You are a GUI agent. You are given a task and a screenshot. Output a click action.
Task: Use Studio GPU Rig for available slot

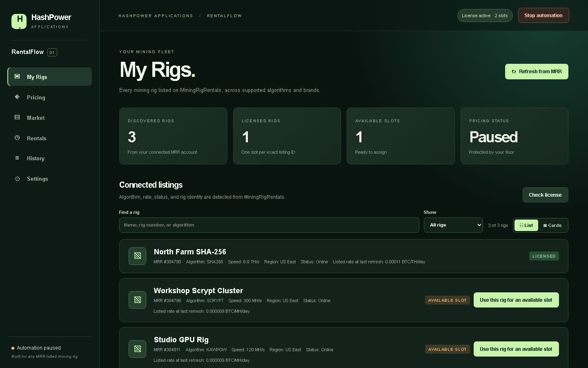516,349
